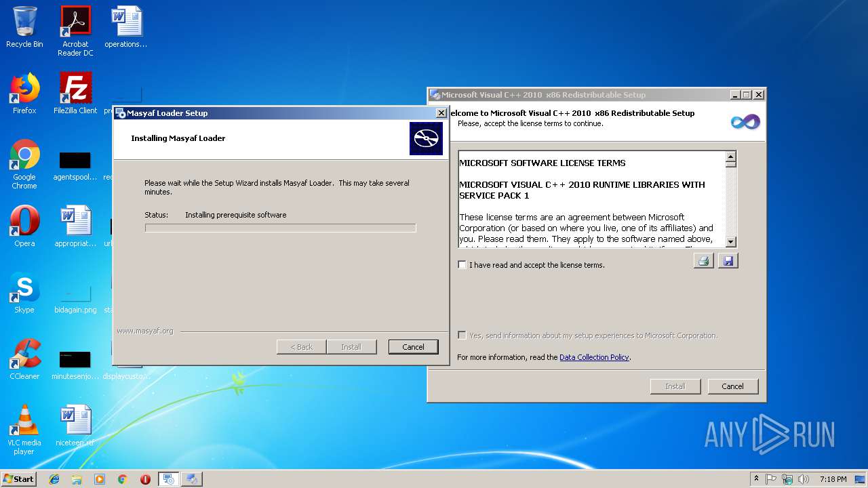
Task: Open the Firefox desktop shortcut
Action: [x=24, y=94]
